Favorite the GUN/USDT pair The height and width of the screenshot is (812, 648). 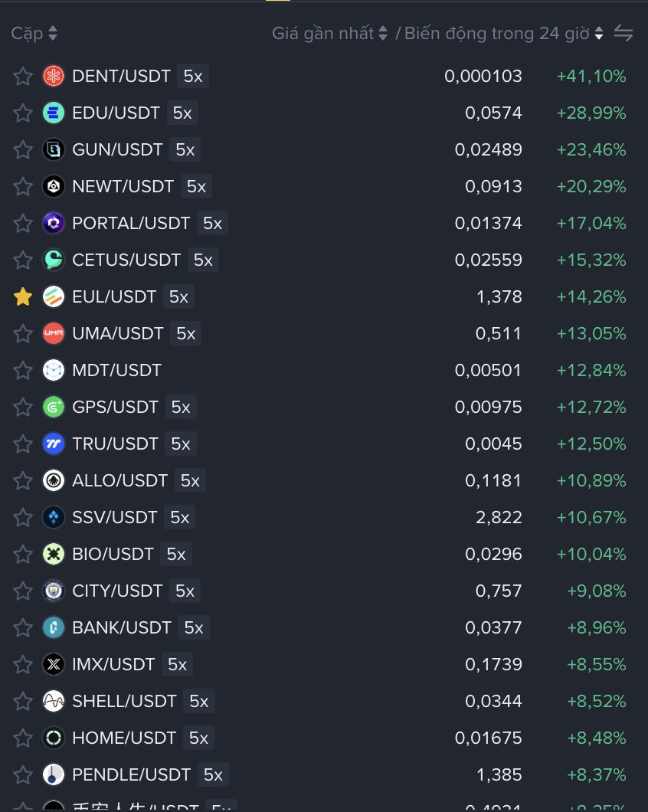point(23,149)
